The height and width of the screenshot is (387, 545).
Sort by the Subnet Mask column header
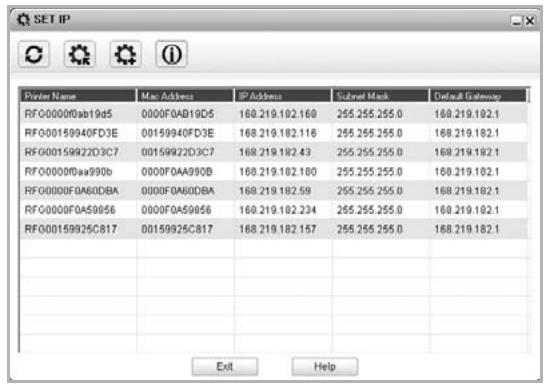click(381, 96)
